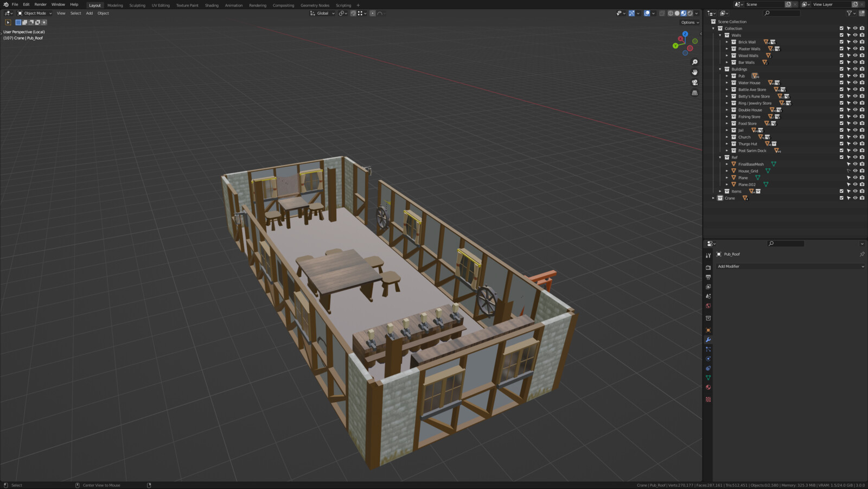
Task: Expand the Crane collection
Action: [x=713, y=198]
